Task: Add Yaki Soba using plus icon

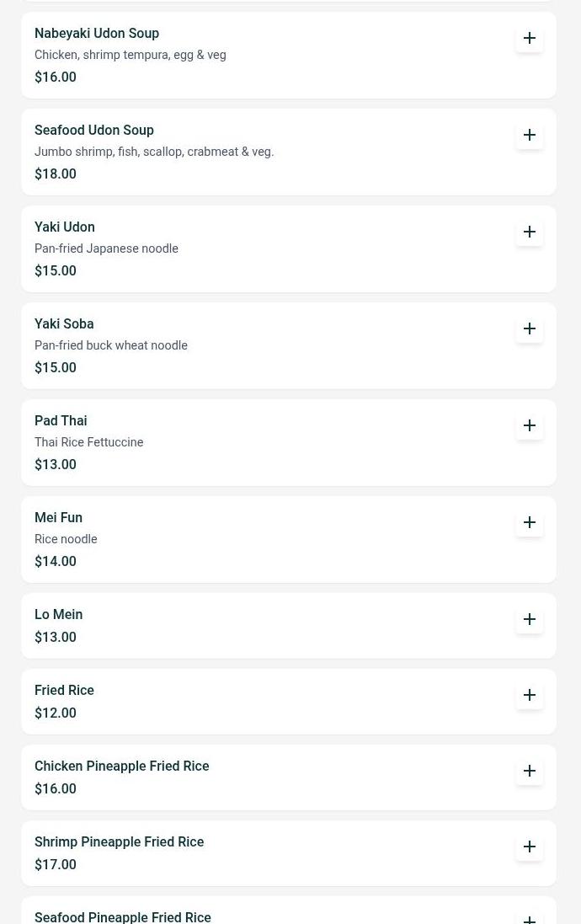Action: (x=530, y=328)
